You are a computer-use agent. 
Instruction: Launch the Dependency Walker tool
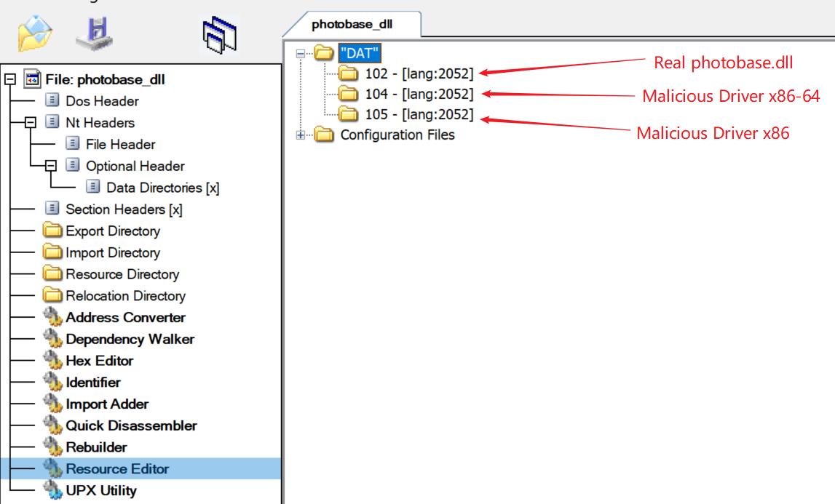point(130,339)
